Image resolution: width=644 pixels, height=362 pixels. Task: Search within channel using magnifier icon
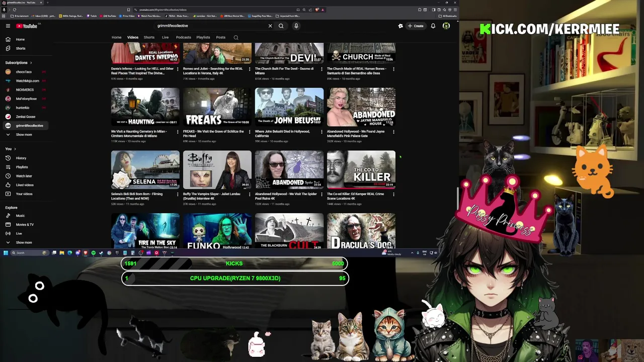236,37
